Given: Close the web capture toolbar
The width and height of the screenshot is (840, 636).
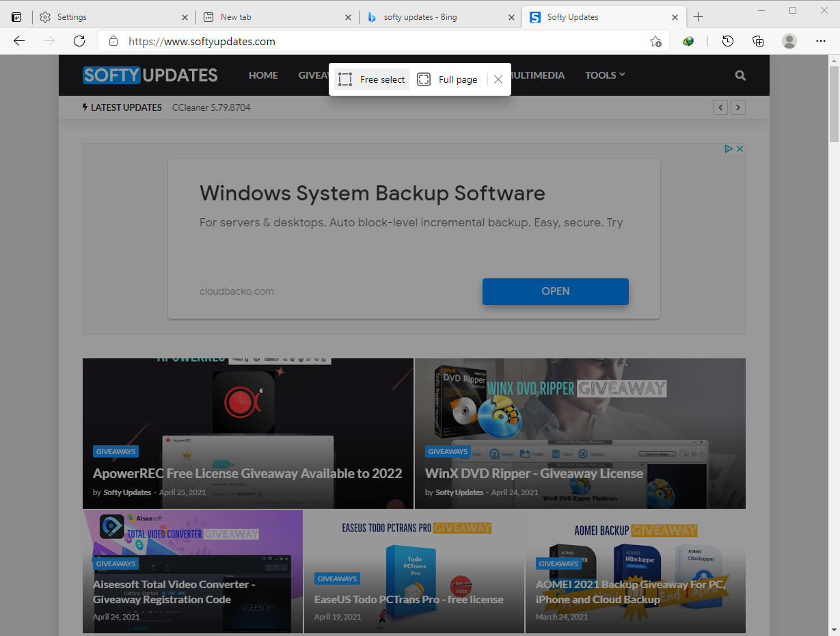Looking at the screenshot, I should coord(498,79).
